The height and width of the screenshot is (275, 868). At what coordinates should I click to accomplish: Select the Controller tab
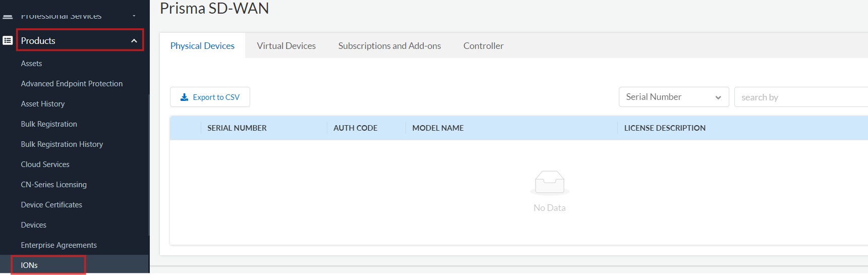click(483, 46)
